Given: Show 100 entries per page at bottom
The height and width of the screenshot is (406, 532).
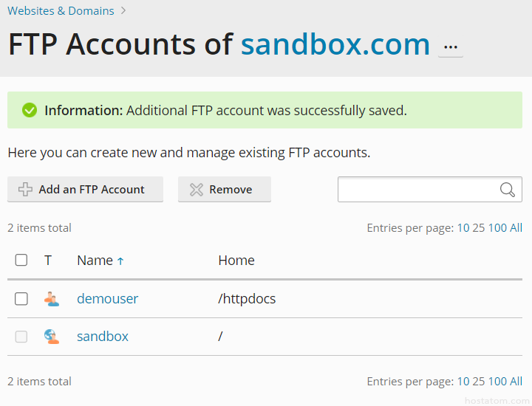Looking at the screenshot, I should (x=497, y=382).
